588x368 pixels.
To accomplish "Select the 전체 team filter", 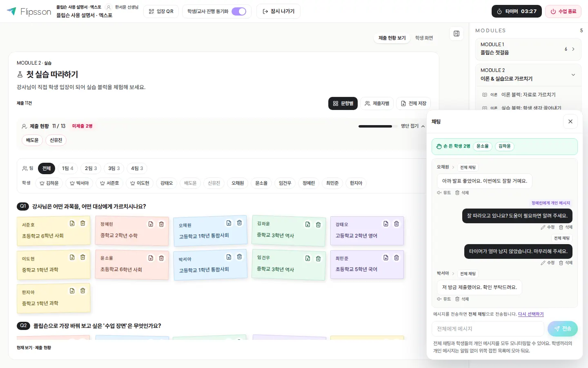I will coord(47,168).
